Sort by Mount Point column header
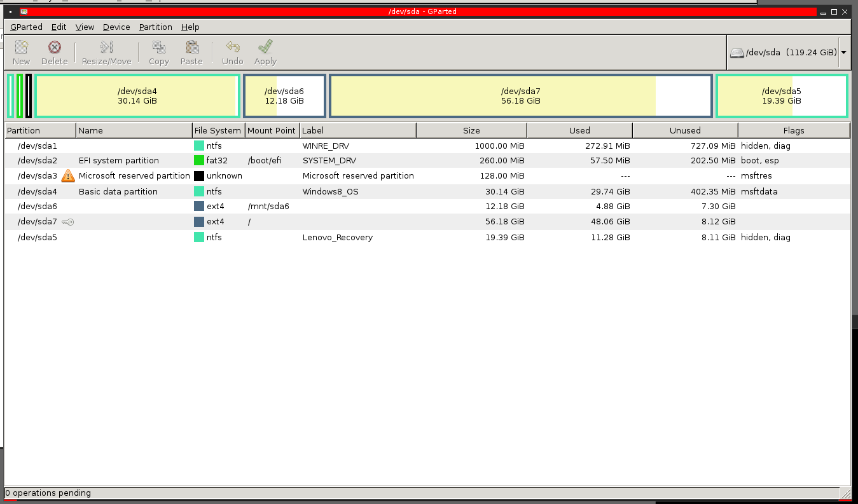This screenshot has width=858, height=504. point(272,130)
